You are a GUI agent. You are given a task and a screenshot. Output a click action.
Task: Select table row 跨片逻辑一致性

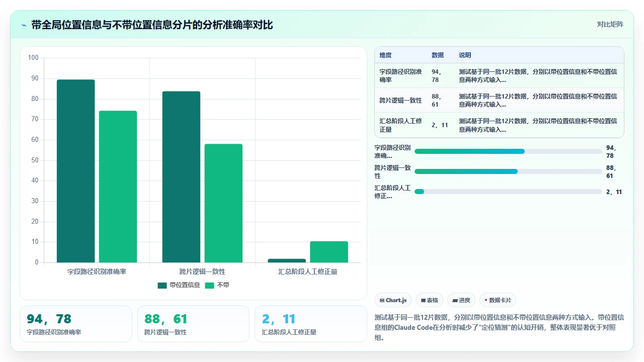499,100
